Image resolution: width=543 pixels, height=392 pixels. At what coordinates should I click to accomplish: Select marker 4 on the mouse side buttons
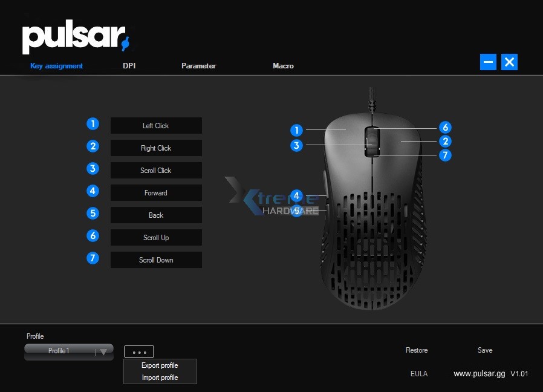point(296,195)
